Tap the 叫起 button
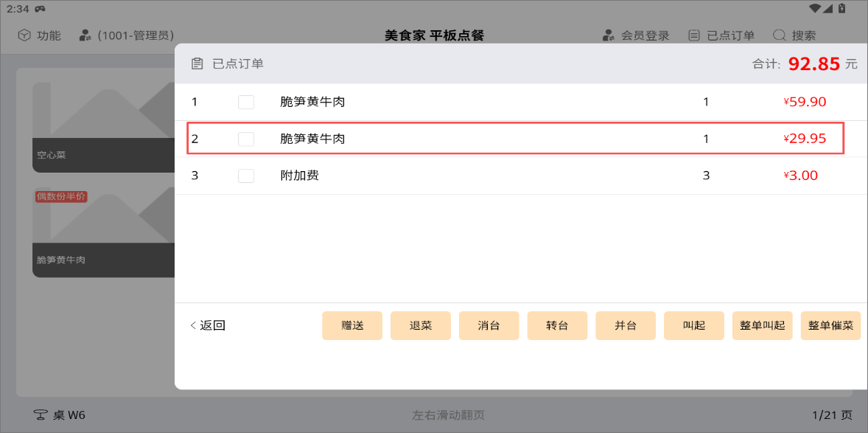This screenshot has height=433, width=868. (x=694, y=325)
